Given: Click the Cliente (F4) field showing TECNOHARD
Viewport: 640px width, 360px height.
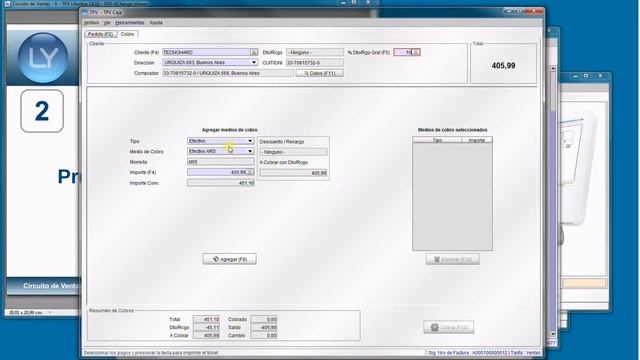Looking at the screenshot, I should [x=206, y=52].
